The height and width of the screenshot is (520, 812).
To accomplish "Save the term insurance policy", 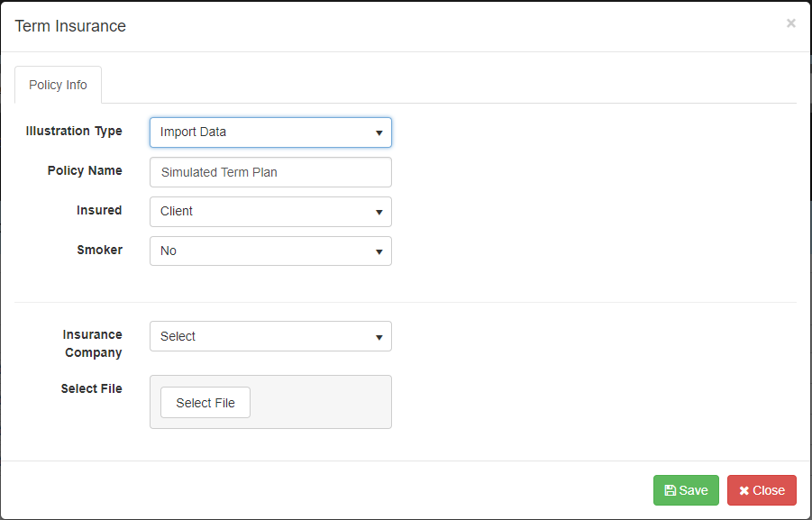I will [x=686, y=490].
